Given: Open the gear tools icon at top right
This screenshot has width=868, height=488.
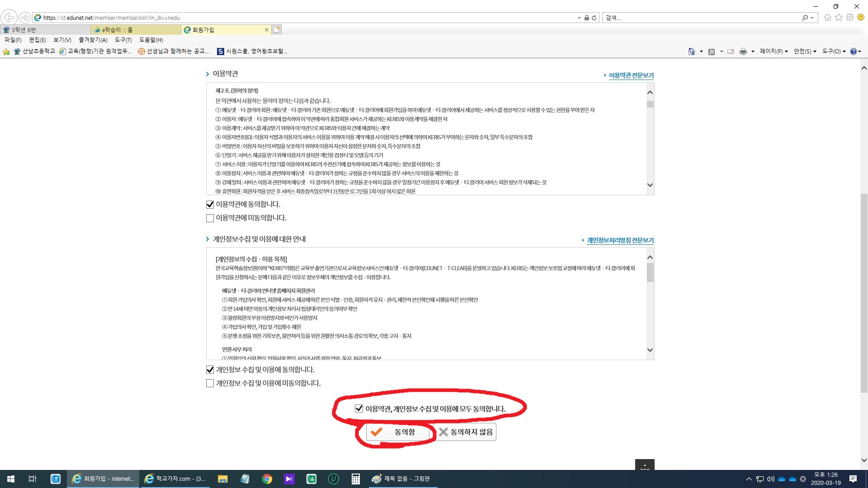Looking at the screenshot, I should (850, 17).
